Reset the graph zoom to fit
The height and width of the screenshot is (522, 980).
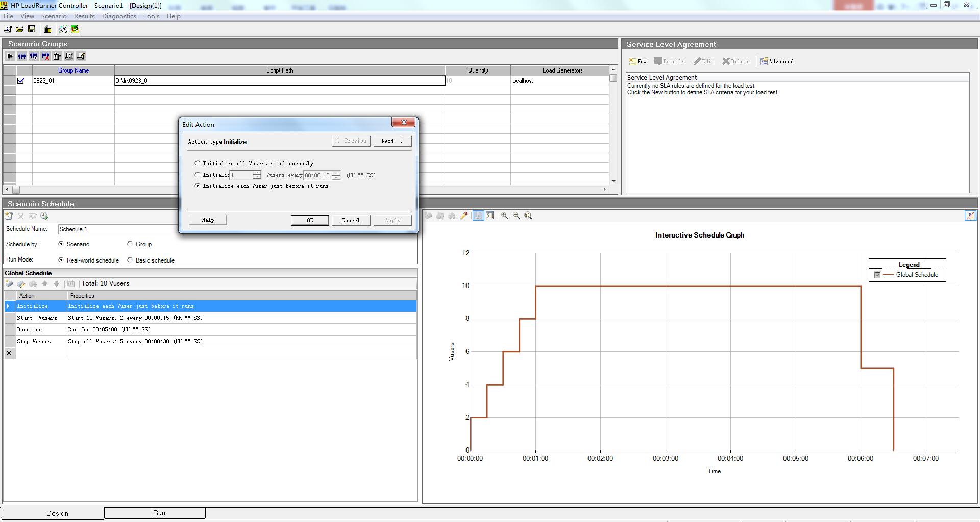528,216
